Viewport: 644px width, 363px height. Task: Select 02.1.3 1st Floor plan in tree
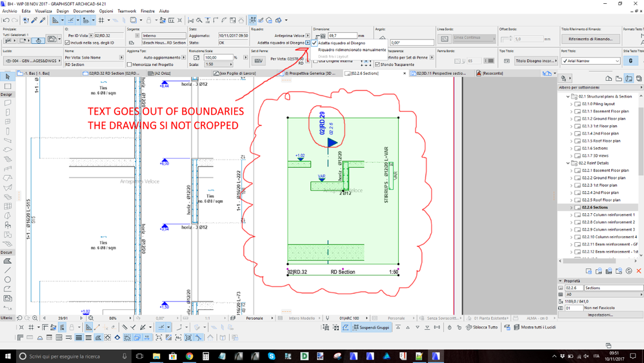point(605,126)
